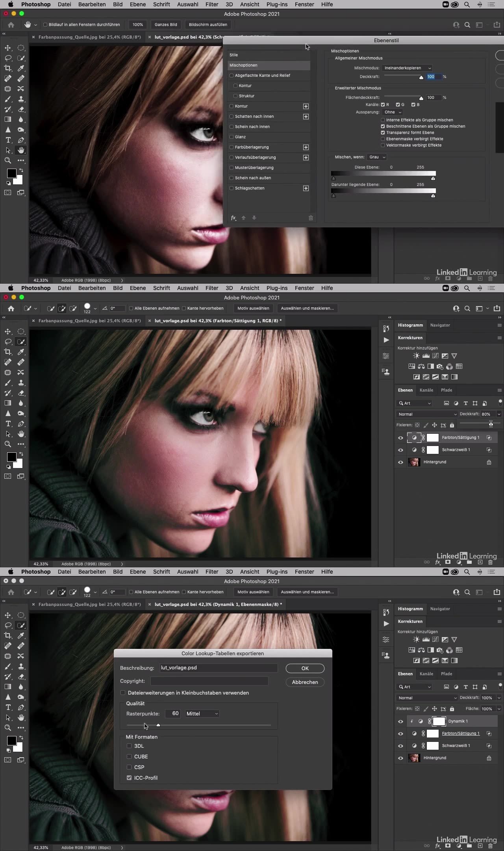Switch to the lut_vorlage.psd (Dynamik 1, Ebenenmaske/8) tab
The image size is (504, 851).
point(218,604)
